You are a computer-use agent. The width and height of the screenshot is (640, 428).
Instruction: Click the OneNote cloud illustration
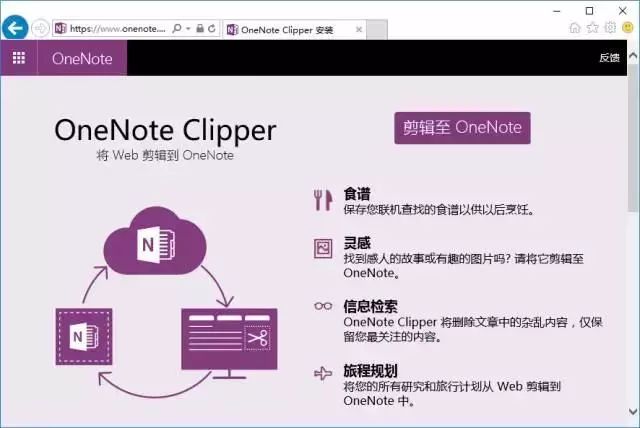click(x=155, y=242)
